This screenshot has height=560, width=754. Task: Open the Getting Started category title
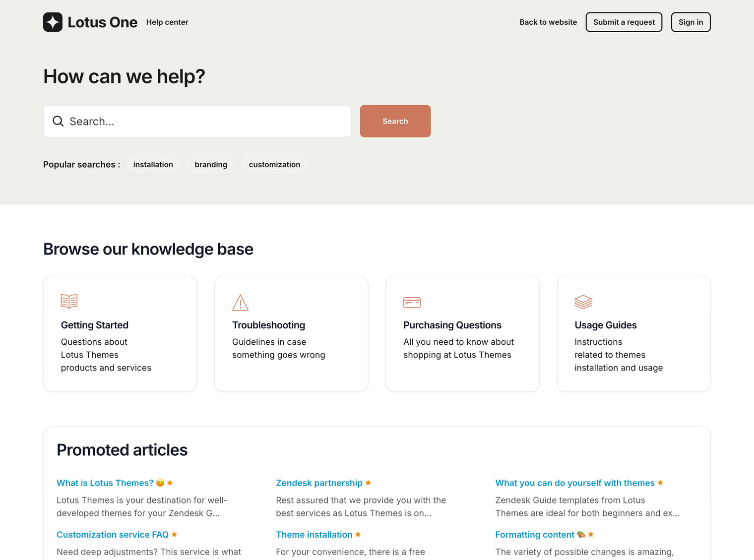pyautogui.click(x=95, y=325)
